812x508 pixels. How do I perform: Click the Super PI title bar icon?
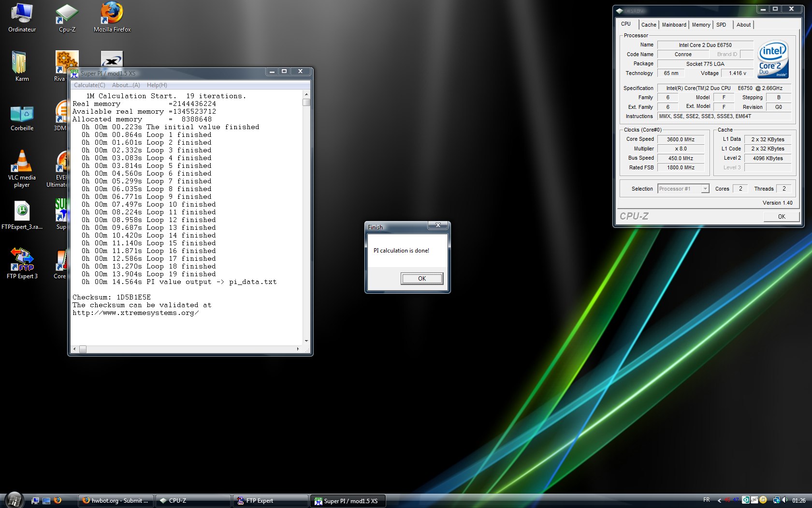[74, 73]
